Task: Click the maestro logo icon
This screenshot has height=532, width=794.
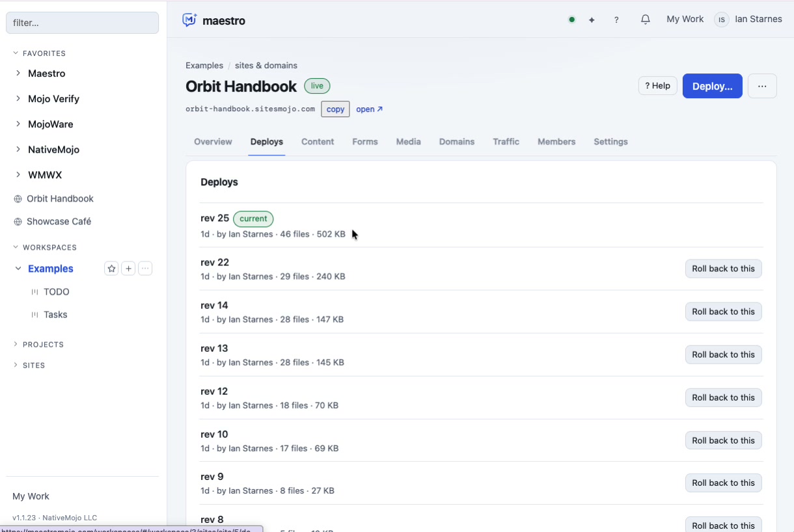Action: [x=189, y=20]
